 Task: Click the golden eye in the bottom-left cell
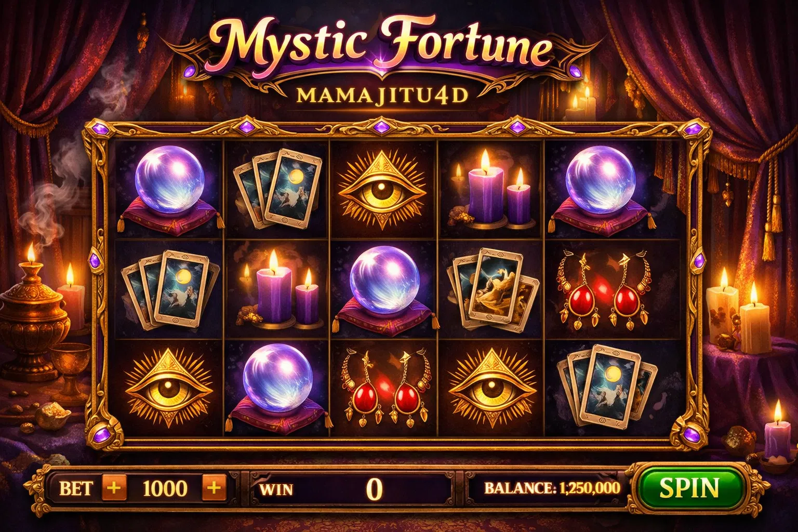pos(168,388)
